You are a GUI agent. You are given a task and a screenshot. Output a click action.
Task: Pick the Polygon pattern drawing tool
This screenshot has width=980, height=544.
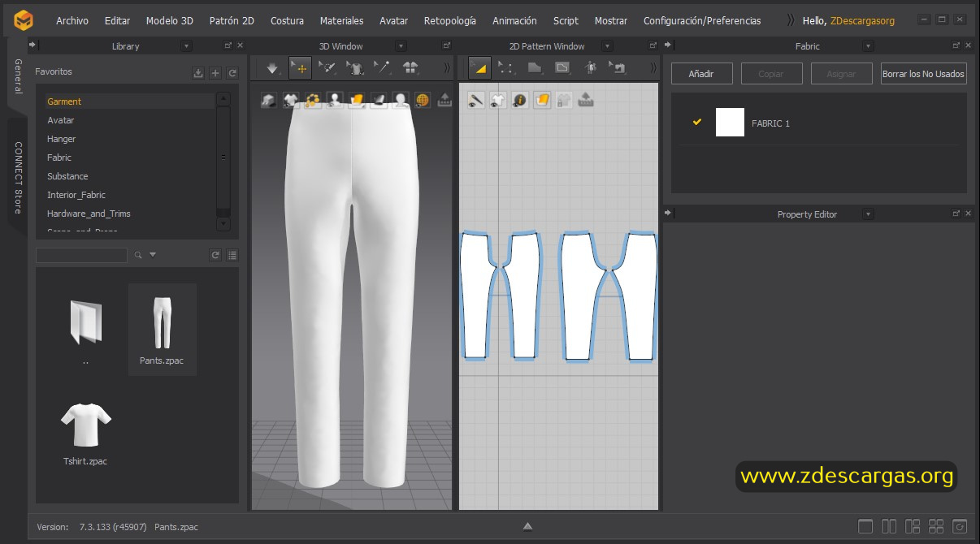pos(535,68)
